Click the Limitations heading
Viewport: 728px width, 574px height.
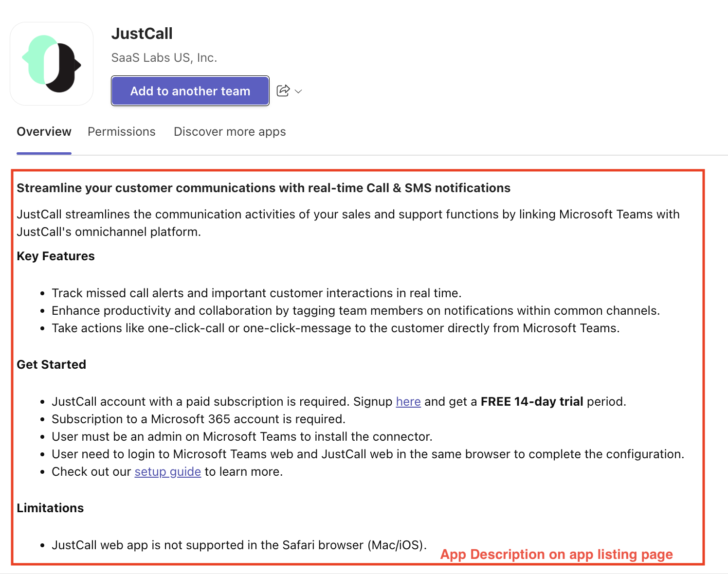50,508
